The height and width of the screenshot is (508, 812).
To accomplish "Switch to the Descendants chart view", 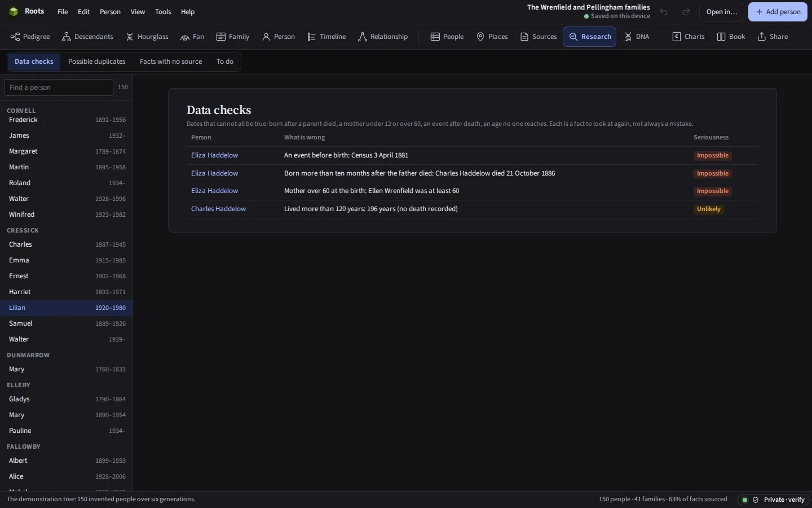I will [x=87, y=37].
